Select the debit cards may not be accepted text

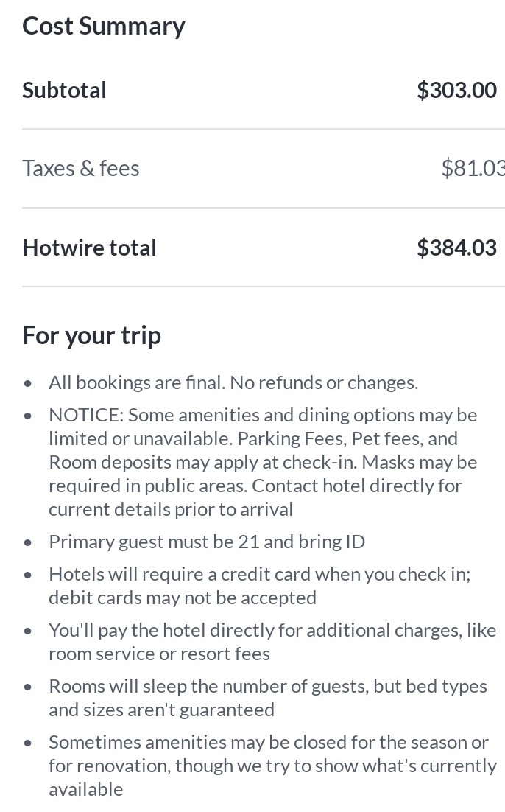183,598
